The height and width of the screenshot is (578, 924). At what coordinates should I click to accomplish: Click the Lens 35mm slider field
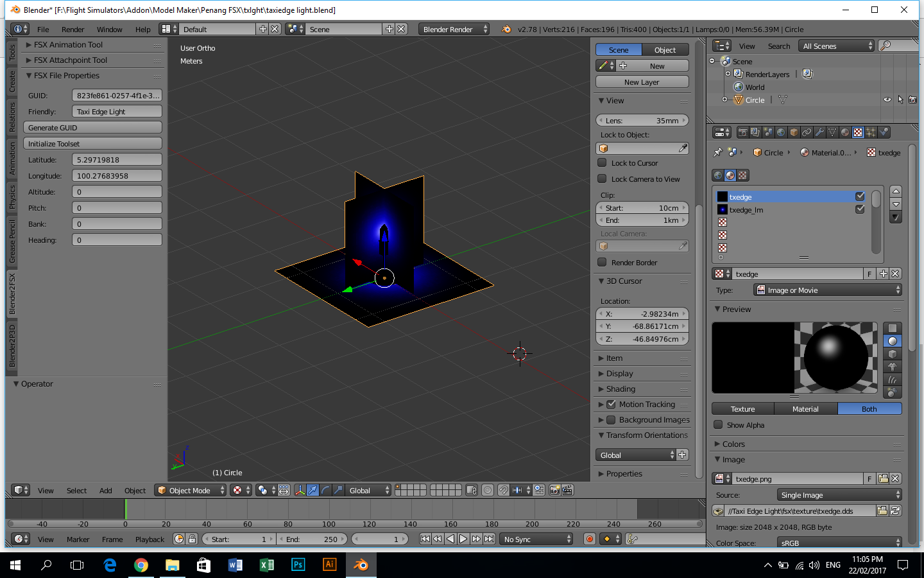click(x=642, y=121)
